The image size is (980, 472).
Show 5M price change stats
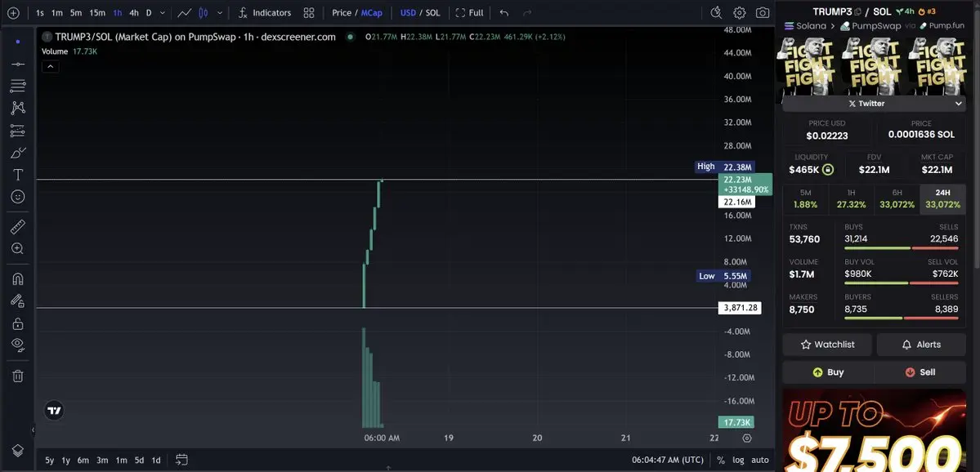(806, 199)
